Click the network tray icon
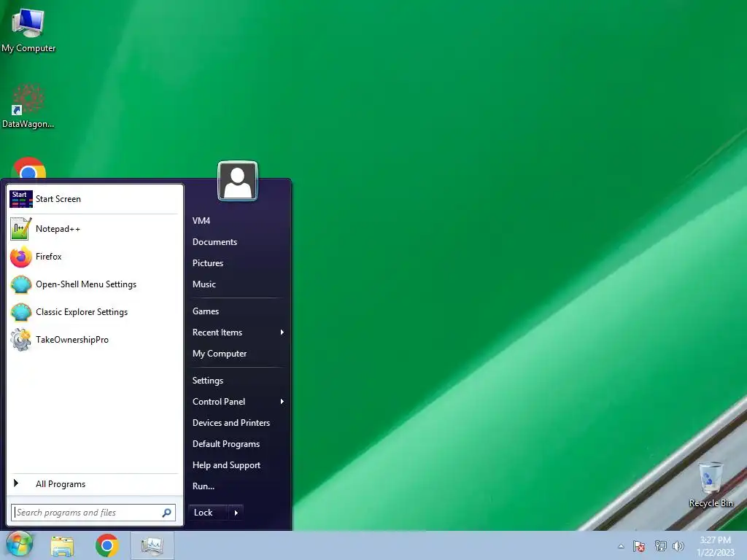Image resolution: width=747 pixels, height=560 pixels. 660,545
